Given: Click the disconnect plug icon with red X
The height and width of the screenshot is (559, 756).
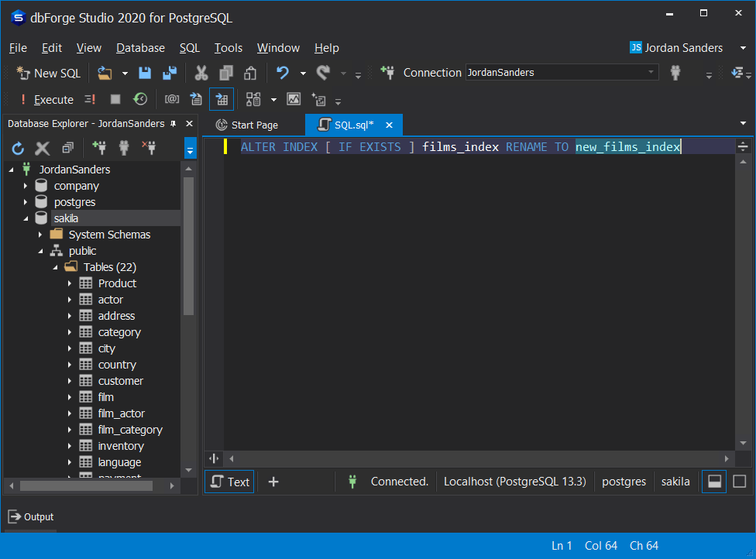Looking at the screenshot, I should [149, 147].
